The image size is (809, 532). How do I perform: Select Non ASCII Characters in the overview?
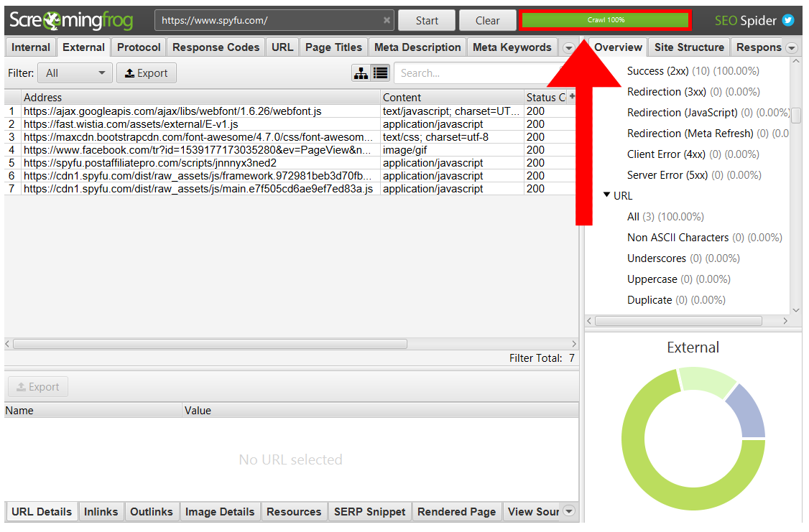coord(704,238)
